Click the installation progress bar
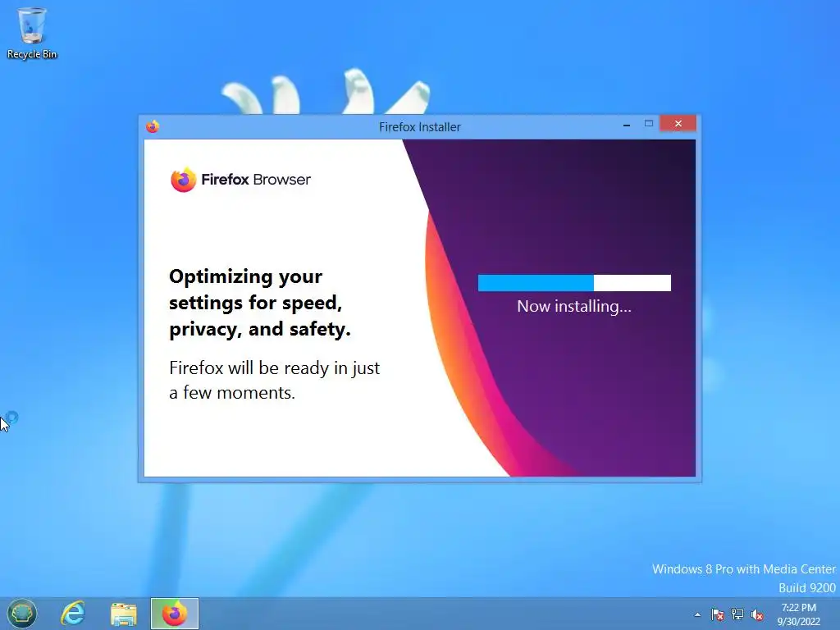This screenshot has height=630, width=840. click(x=574, y=283)
